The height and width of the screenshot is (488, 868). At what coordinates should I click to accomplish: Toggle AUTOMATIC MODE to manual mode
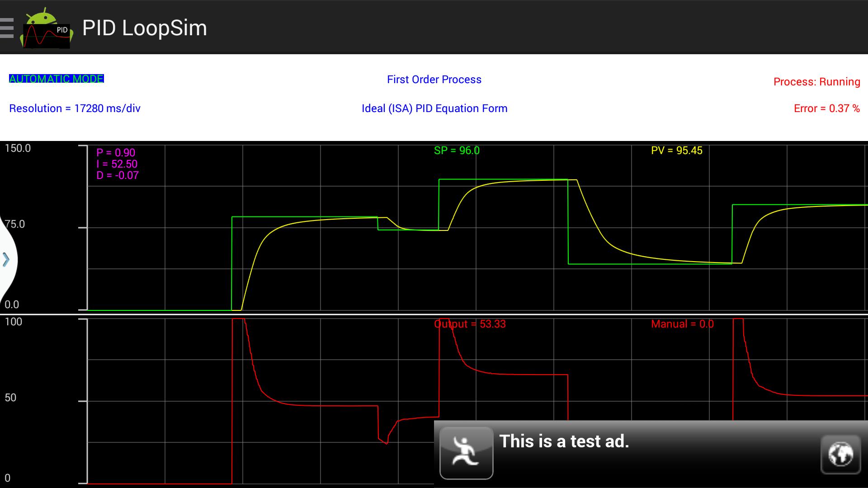(56, 78)
